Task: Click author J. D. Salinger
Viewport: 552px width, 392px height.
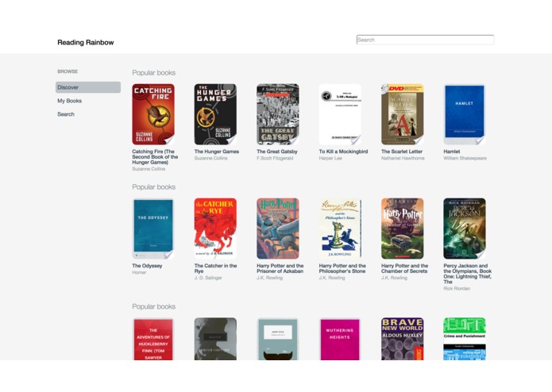Action: [208, 278]
